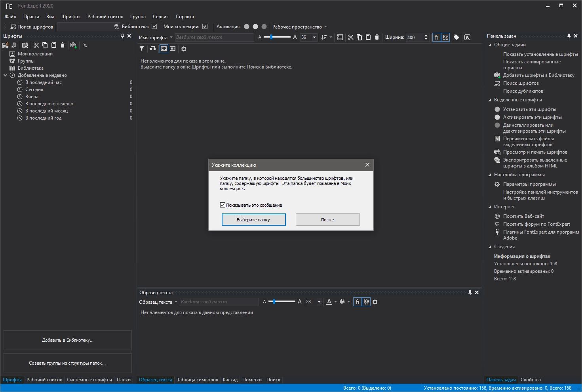Screen dimensions: 582x392
Task: Click the library search icon in search box
Action: coord(116,27)
